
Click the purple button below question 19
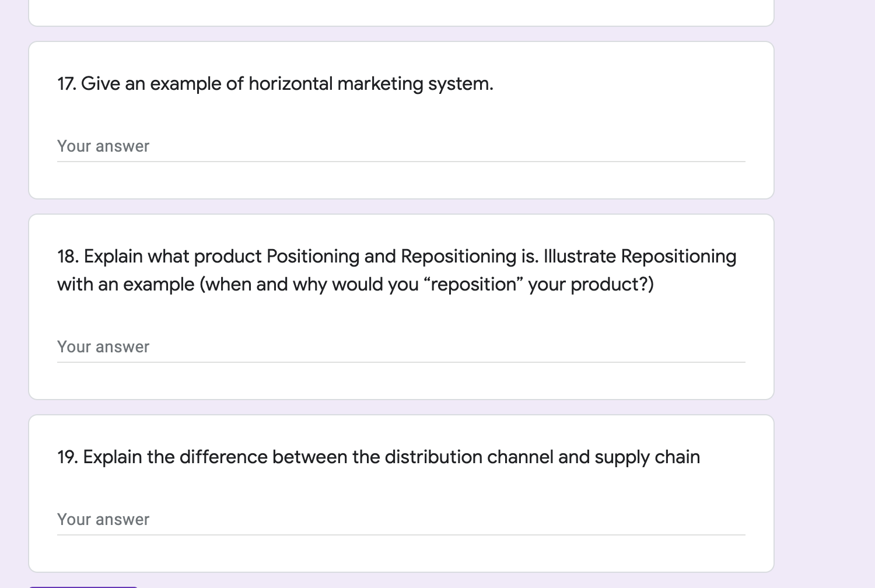(x=83, y=585)
